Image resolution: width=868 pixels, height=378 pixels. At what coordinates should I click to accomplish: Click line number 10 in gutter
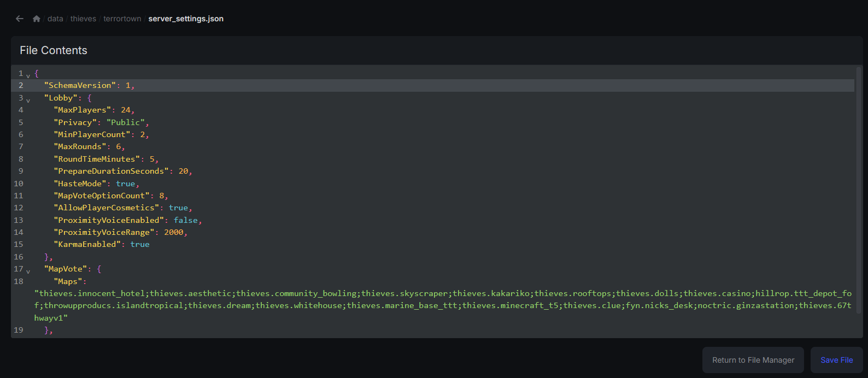click(19, 184)
